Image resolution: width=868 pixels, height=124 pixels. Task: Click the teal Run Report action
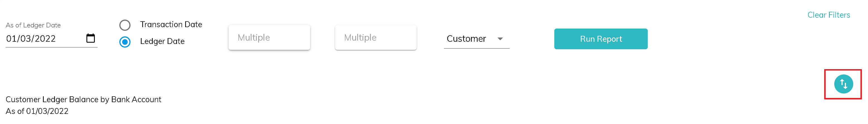(600, 39)
